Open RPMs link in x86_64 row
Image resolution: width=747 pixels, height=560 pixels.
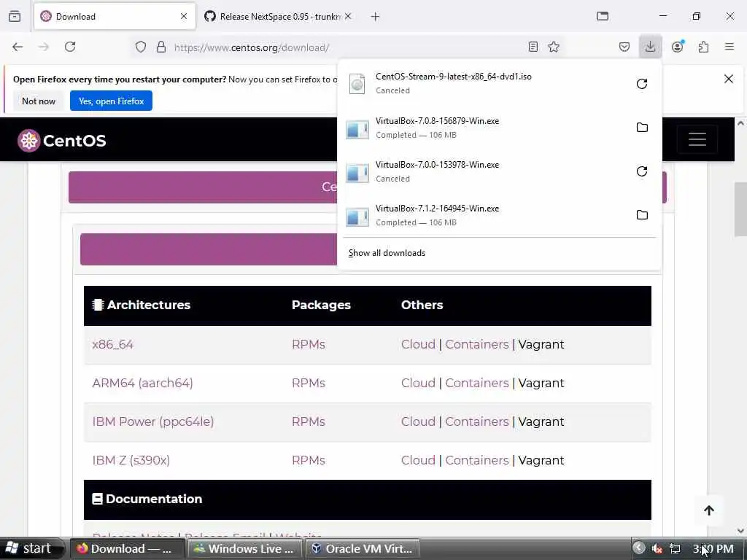click(309, 344)
